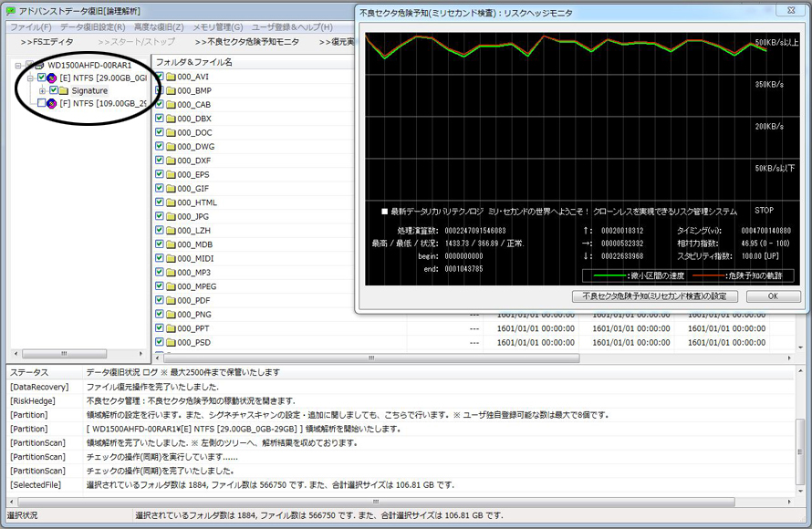Click the フォルダ&ファイル名 column header
This screenshot has width=812, height=529.
(x=254, y=62)
